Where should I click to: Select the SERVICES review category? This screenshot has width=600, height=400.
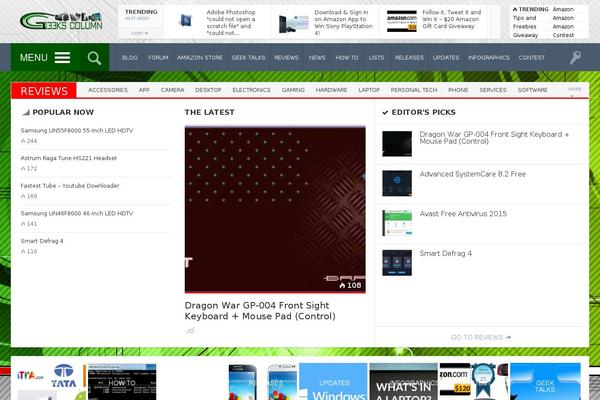(x=493, y=90)
